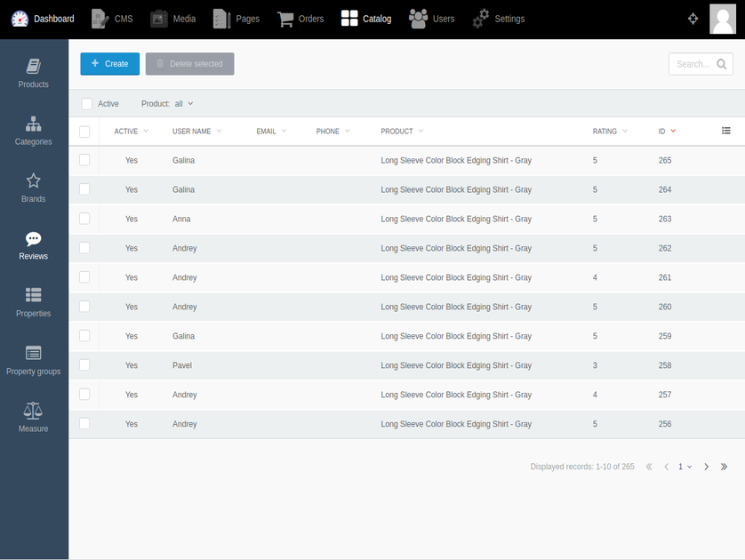
Task: Open the Catalog grid icon
Action: (x=349, y=19)
